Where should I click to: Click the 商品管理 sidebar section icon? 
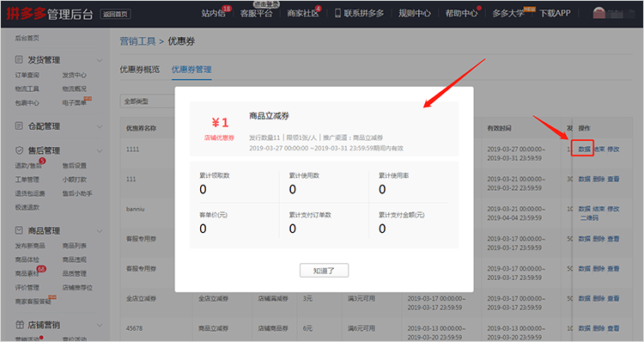[19, 230]
